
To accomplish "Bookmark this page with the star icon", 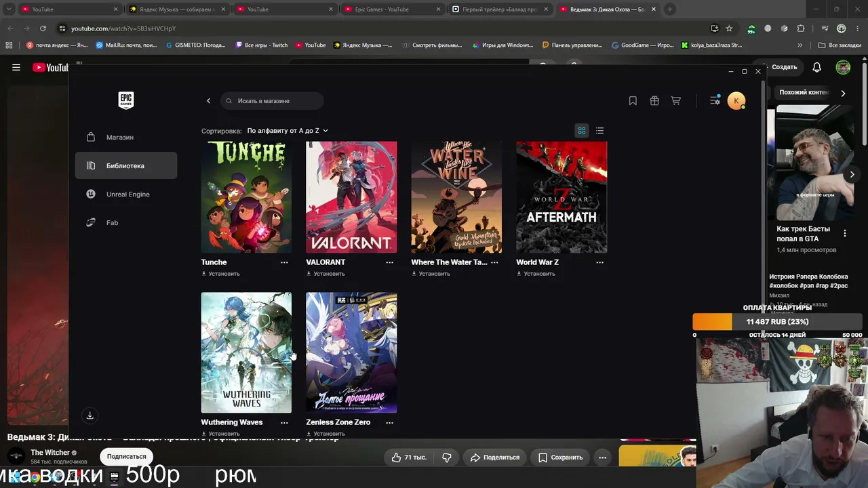I will tap(729, 28).
